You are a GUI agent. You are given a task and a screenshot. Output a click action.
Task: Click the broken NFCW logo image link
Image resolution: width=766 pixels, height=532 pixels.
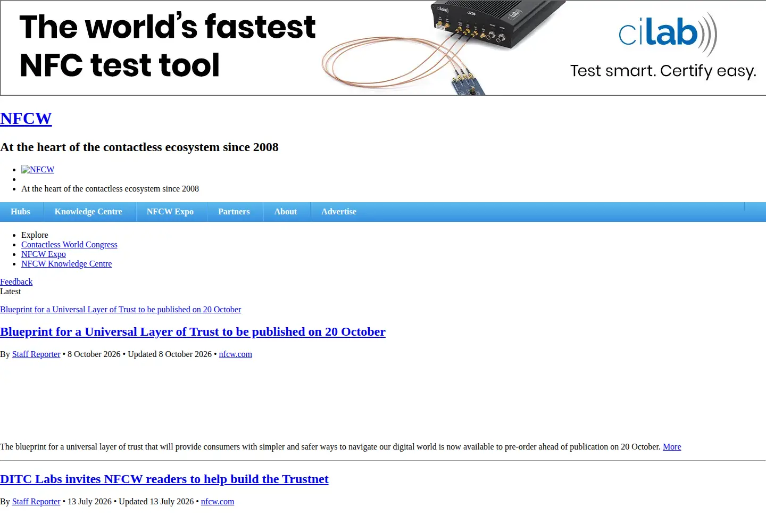tap(38, 170)
